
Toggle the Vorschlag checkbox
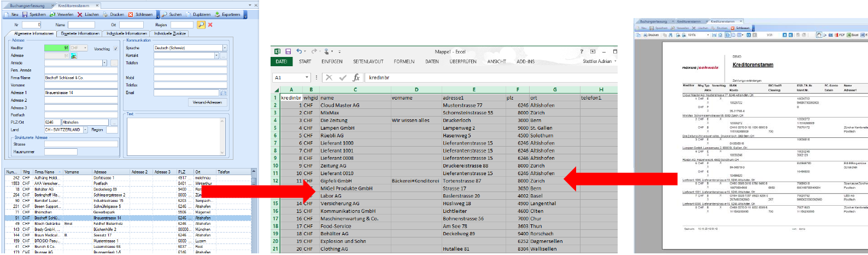(115, 49)
